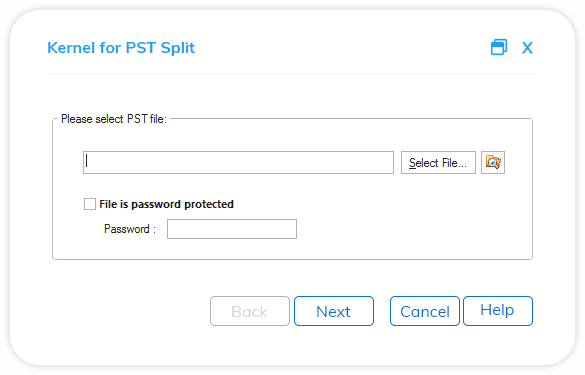Enable the File is password protected checkbox
Image resolution: width=585 pixels, height=375 pixels.
point(90,204)
